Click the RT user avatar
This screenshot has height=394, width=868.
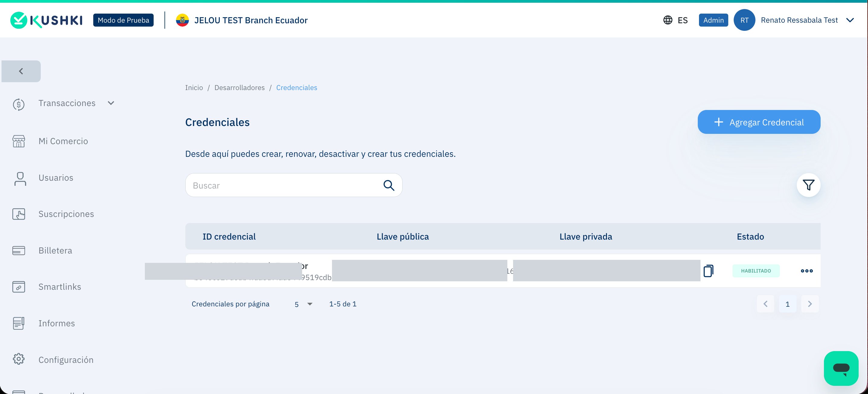744,20
